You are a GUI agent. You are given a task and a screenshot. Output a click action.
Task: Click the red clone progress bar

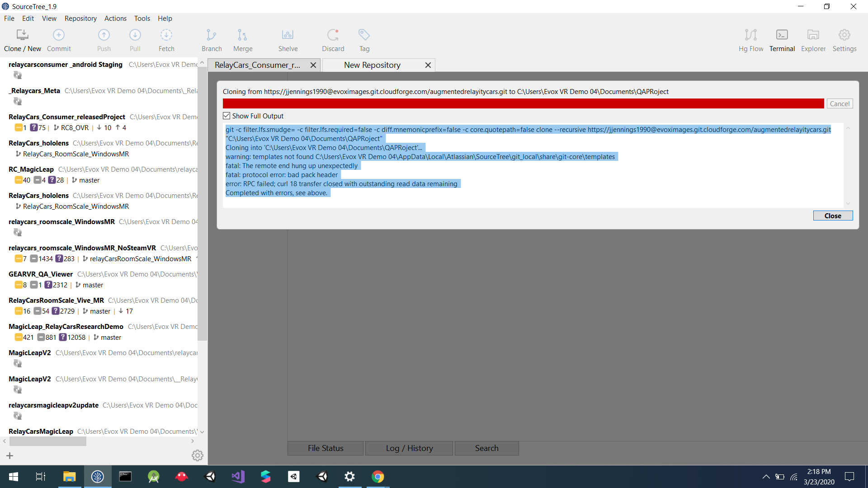coord(523,103)
